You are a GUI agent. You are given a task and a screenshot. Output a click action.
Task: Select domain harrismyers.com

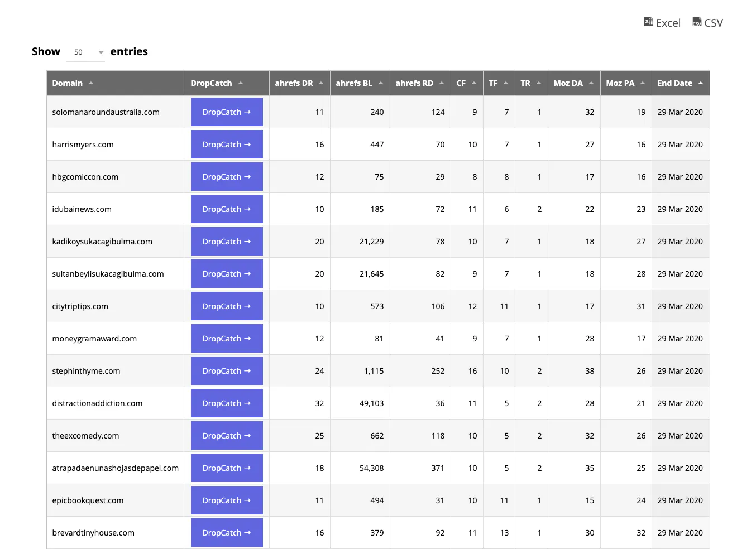83,145
